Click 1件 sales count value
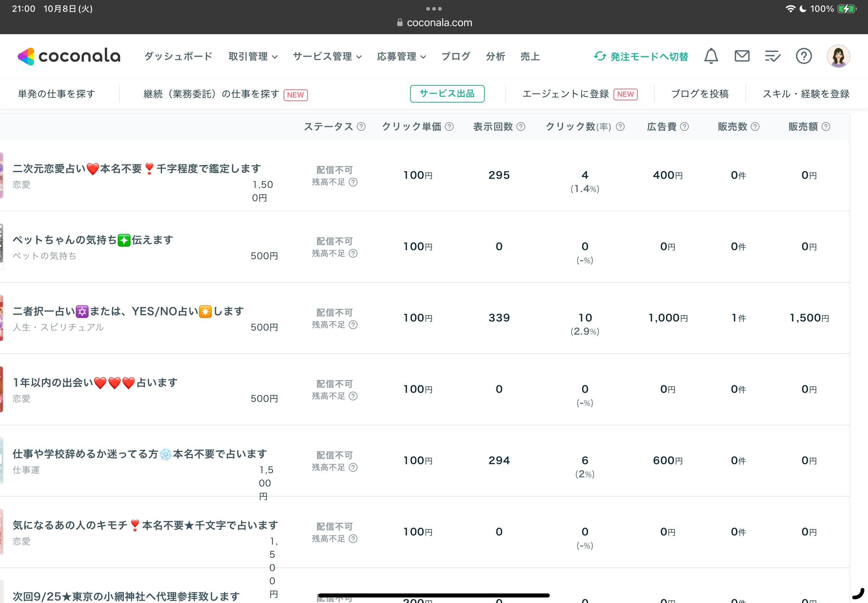The image size is (868, 603). point(739,318)
